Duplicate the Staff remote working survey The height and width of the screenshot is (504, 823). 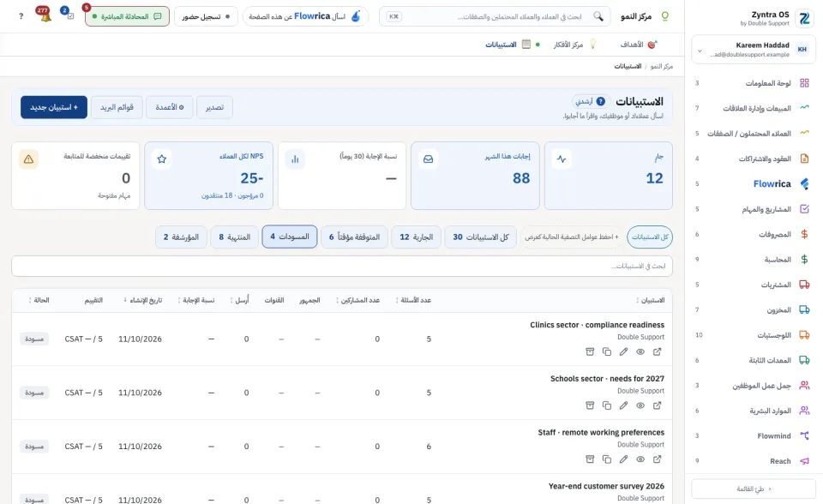click(607, 459)
